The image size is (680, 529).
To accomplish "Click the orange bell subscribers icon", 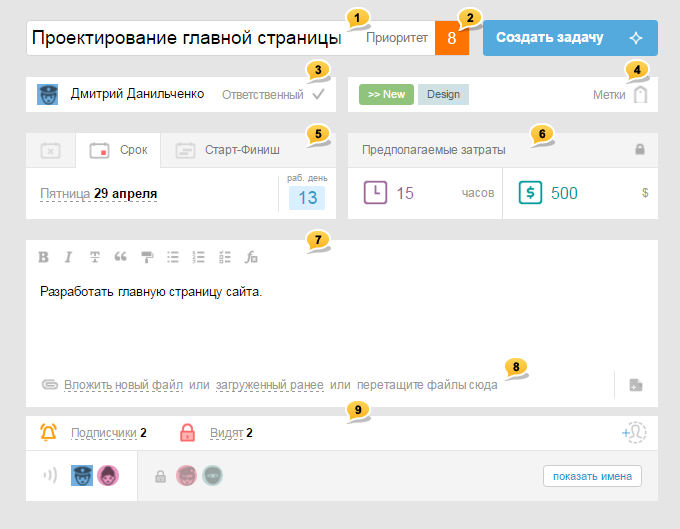I will coord(48,432).
